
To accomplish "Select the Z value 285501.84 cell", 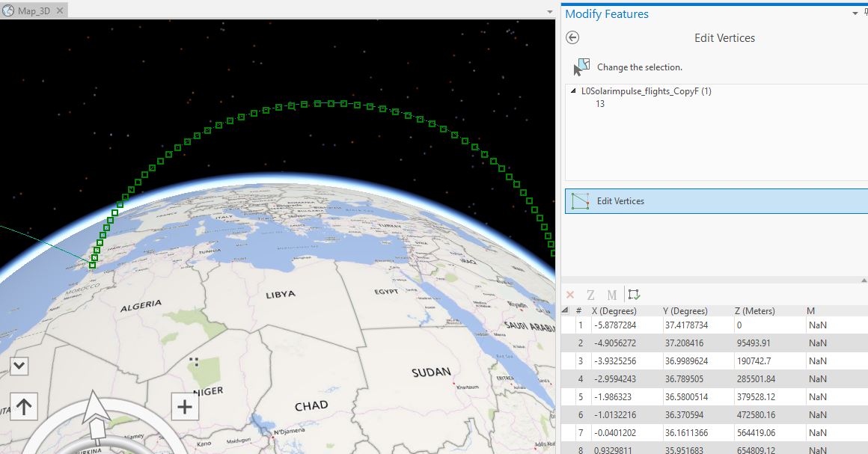I will 769,378.
